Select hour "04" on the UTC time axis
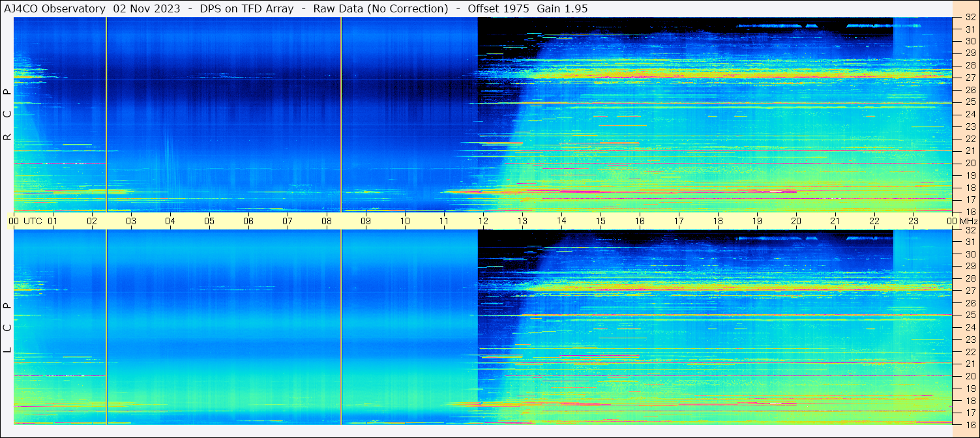Viewport: 980px width, 438px height. (170, 221)
